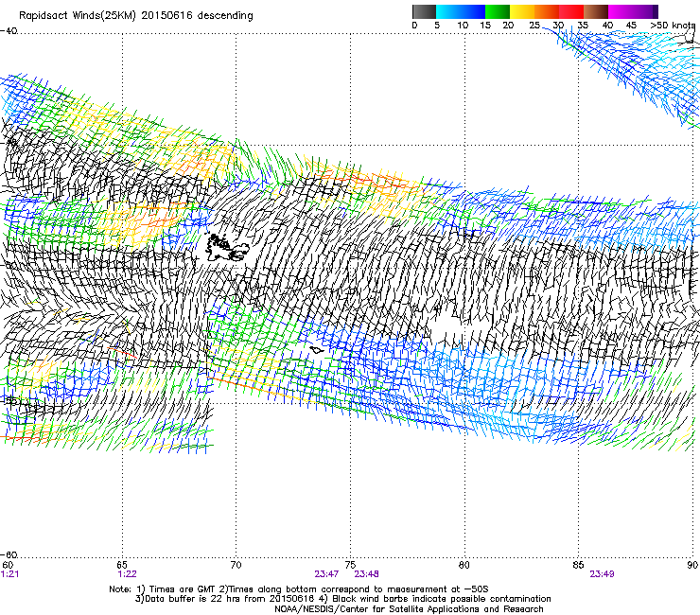Screen dimensions: 700x615
Task: Click the chart title 'Rapidsact Winds(25KM) 20150616 descending'
Action: point(135,16)
